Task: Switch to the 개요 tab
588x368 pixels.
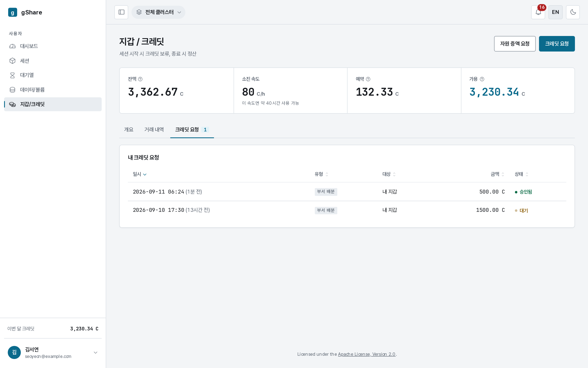Action: point(129,129)
